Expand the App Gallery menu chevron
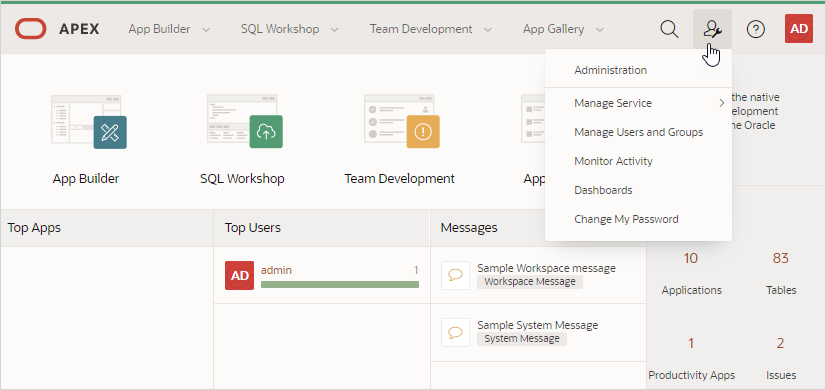The width and height of the screenshot is (826, 390). coord(599,30)
